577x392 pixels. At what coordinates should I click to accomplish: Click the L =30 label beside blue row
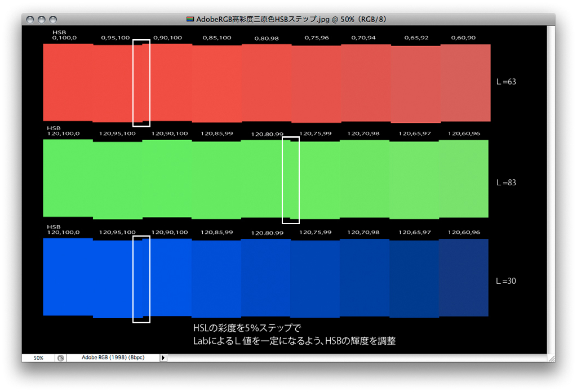click(x=506, y=281)
